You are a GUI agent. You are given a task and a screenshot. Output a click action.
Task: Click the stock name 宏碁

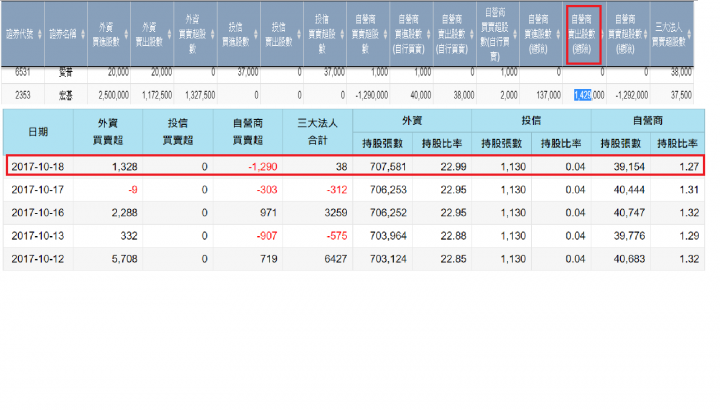point(66,95)
